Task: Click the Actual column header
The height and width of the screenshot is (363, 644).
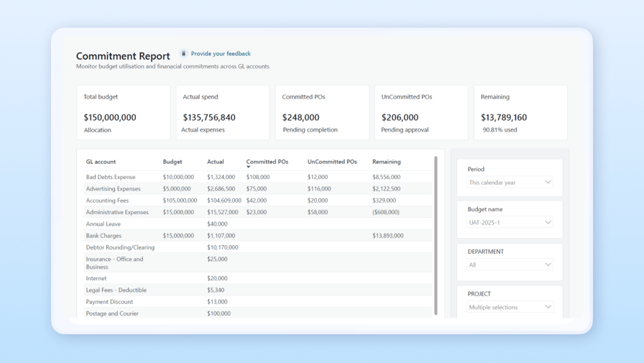Action: click(216, 162)
